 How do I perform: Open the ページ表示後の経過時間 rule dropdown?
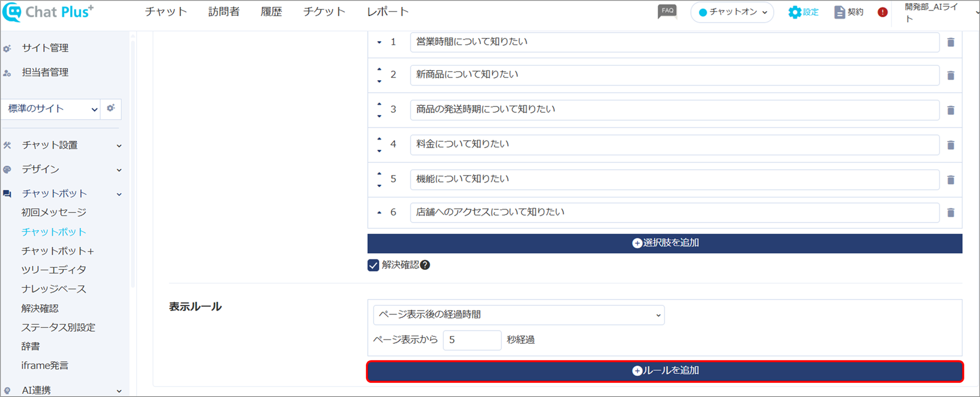point(518,315)
